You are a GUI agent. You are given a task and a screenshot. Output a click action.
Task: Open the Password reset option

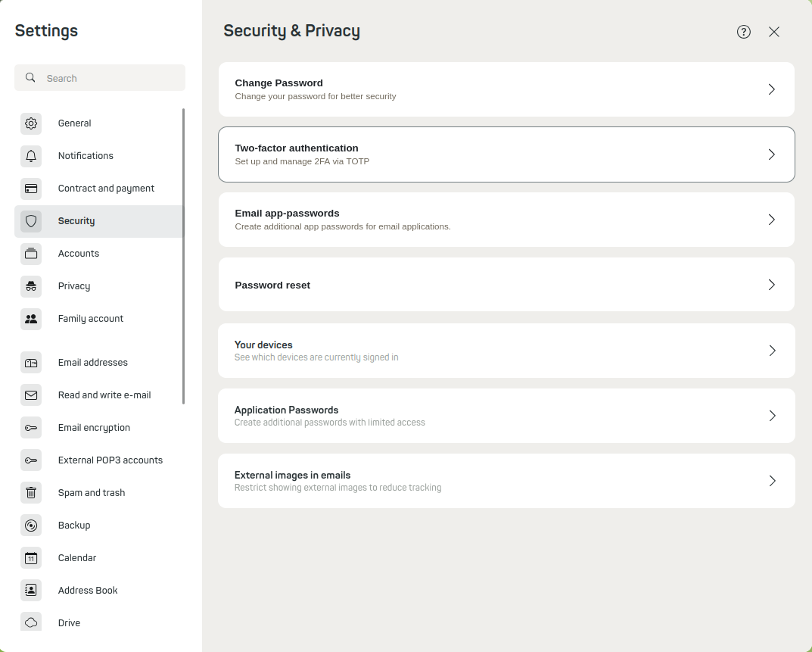tap(506, 285)
